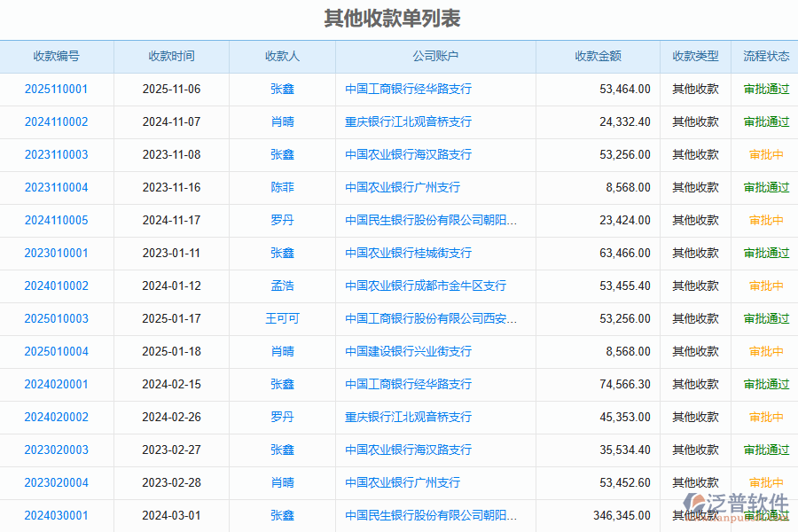
Task: Click the 流程状态 column header
Action: [764, 56]
